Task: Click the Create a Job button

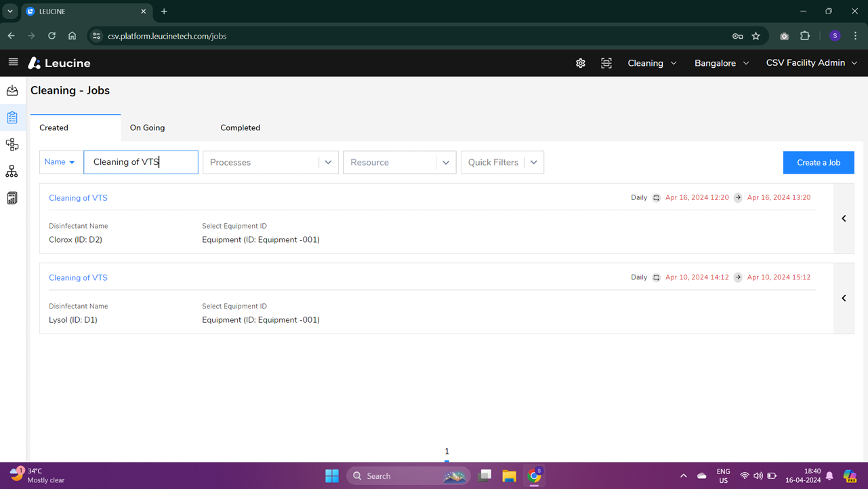Action: (819, 163)
